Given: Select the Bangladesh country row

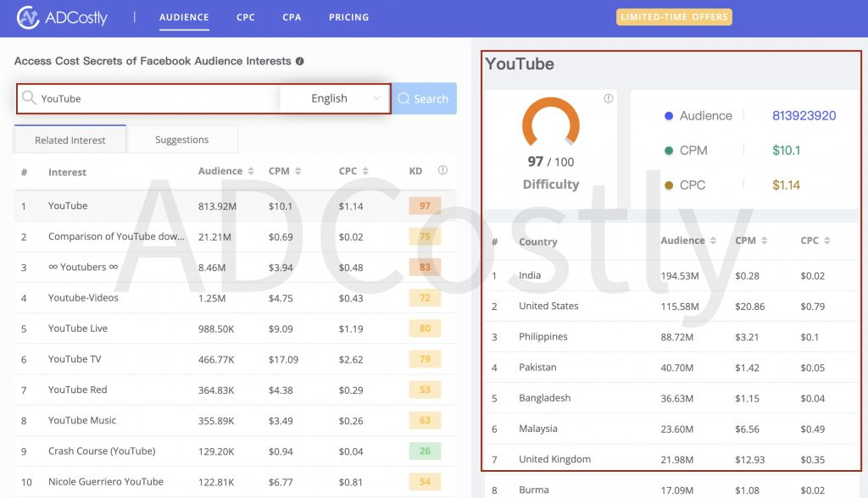Looking at the screenshot, I should click(671, 398).
